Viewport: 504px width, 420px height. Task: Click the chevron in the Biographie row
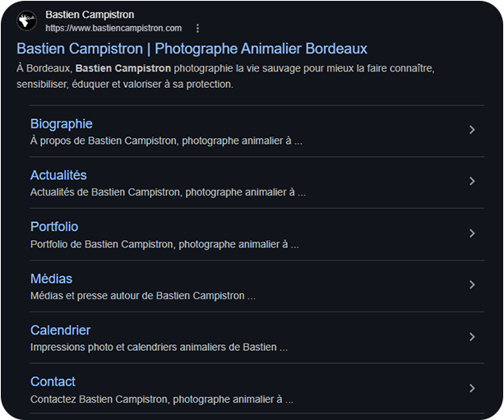[x=472, y=130]
